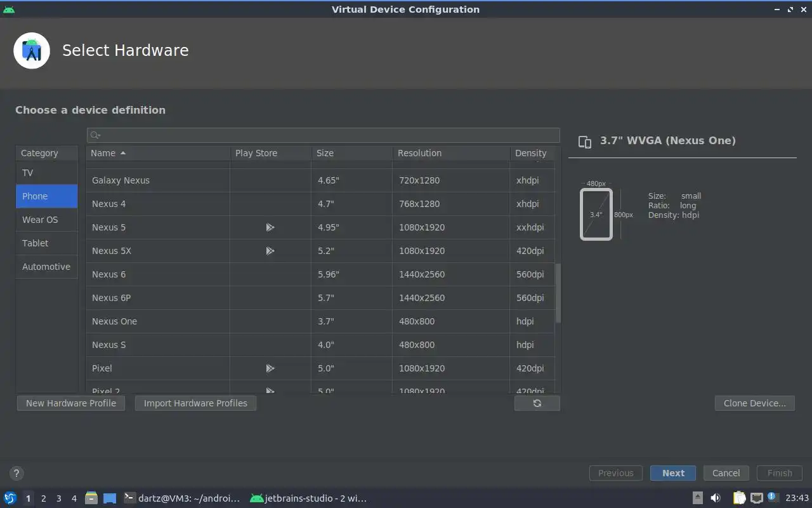
Task: Select the Phone category
Action: tap(46, 196)
